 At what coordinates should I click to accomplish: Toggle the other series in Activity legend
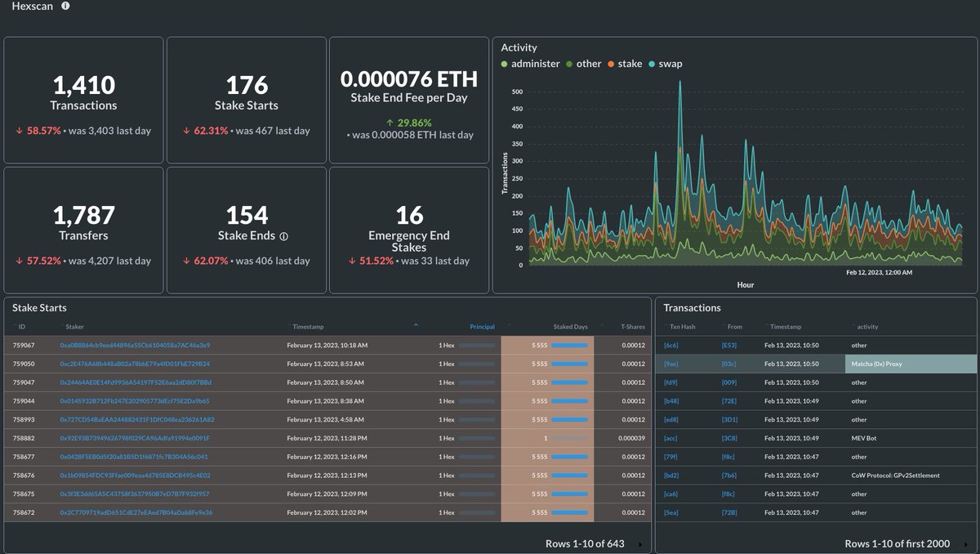pos(584,64)
